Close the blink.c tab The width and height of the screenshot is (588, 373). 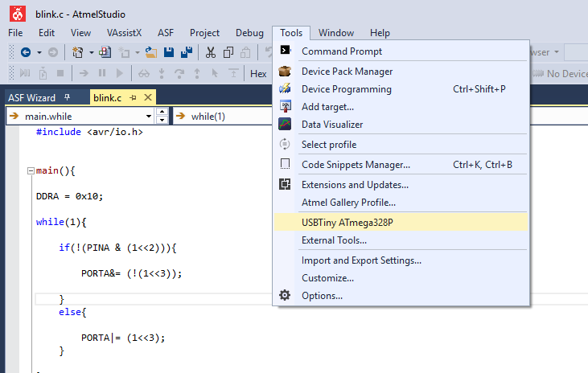[x=148, y=97]
